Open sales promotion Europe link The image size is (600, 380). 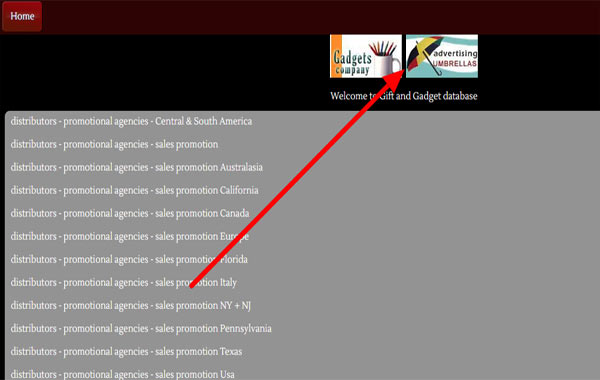point(130,236)
